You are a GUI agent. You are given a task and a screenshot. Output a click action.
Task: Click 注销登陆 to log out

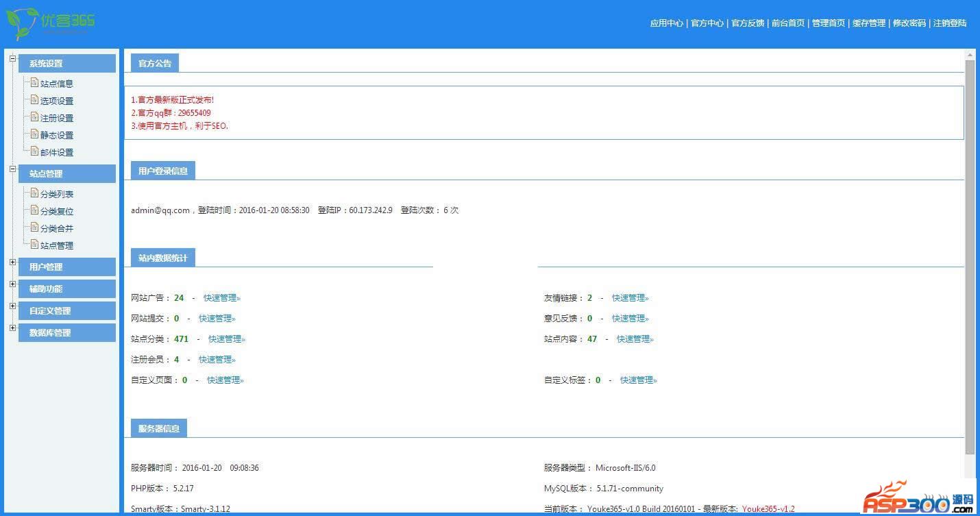[949, 23]
